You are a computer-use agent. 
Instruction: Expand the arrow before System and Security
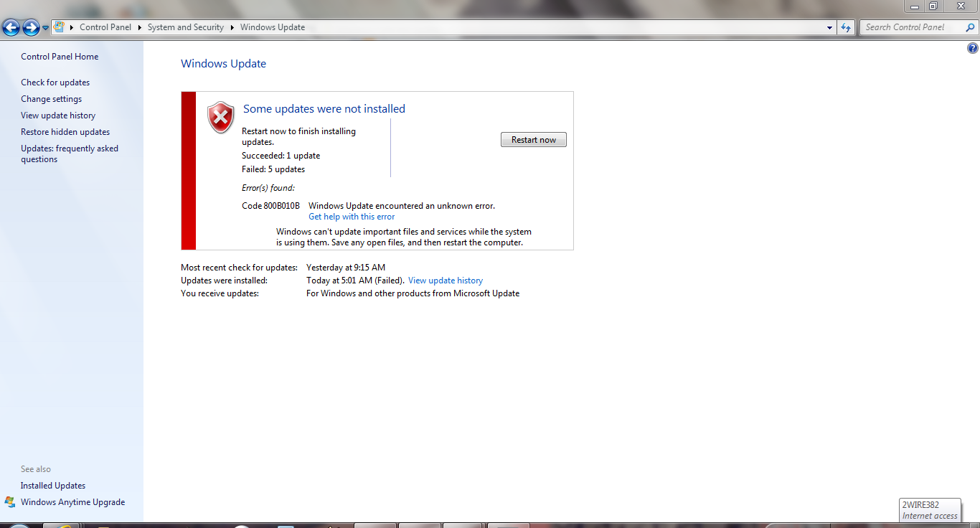pos(139,27)
